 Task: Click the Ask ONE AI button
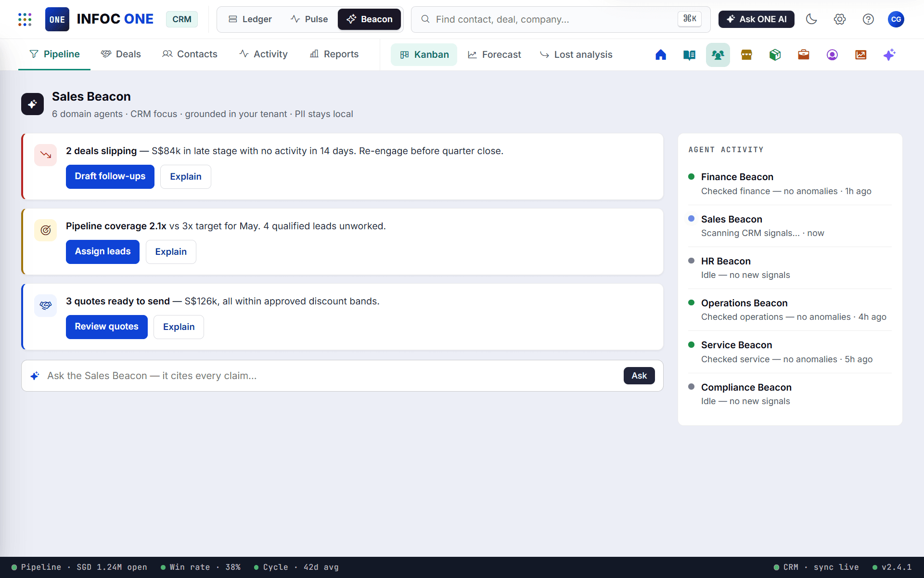pos(757,19)
